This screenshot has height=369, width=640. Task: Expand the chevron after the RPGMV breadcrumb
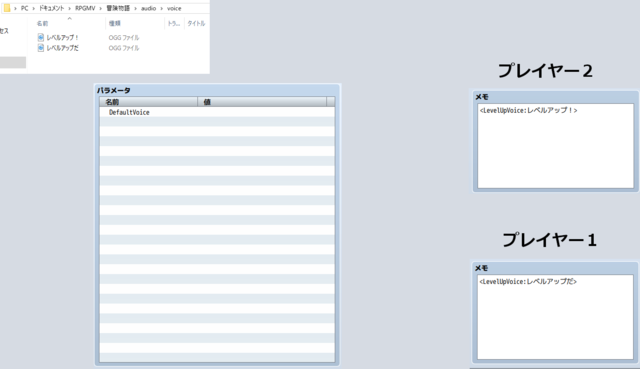click(100, 8)
